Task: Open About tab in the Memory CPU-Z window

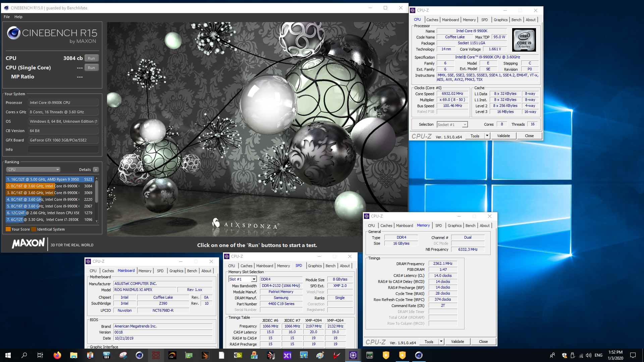Action: [485, 226]
